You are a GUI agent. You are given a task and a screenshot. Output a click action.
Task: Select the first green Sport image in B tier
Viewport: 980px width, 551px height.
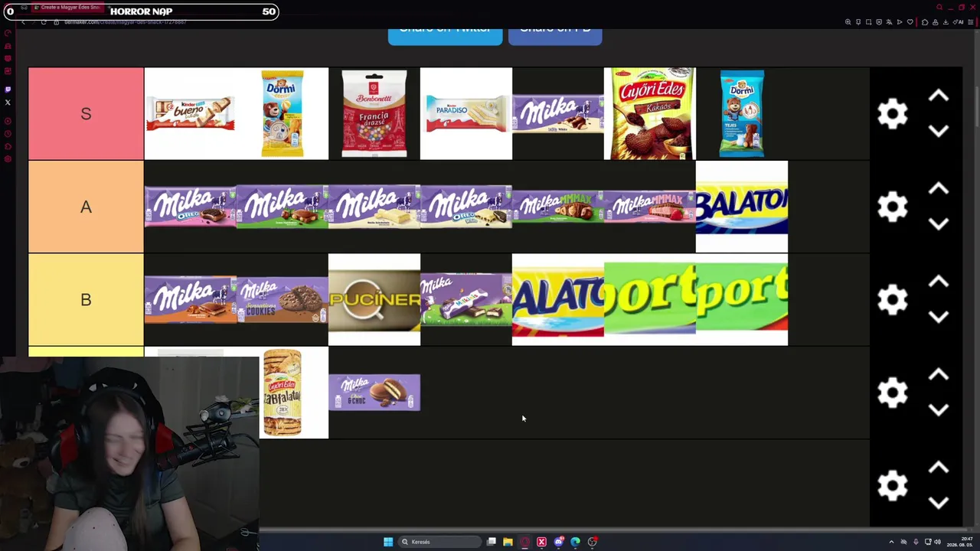click(x=650, y=299)
